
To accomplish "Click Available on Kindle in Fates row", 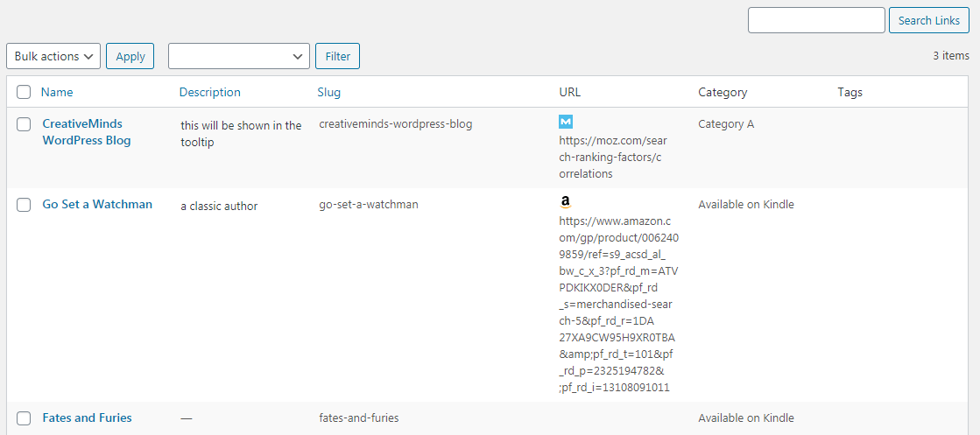I will [x=746, y=418].
